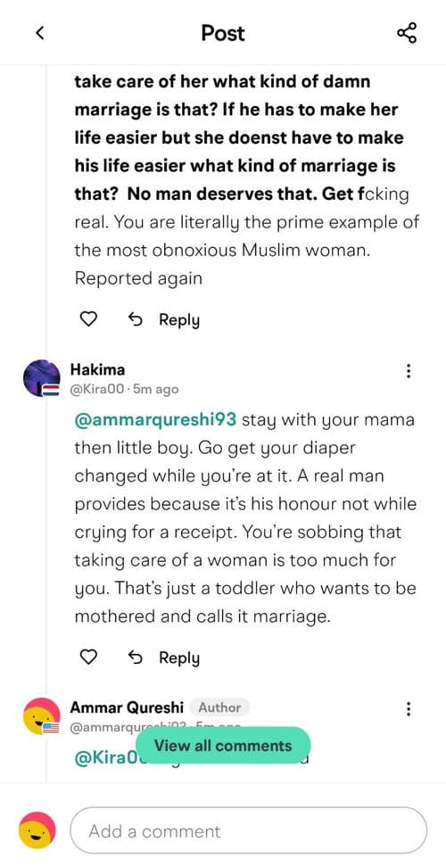Screen dimensions: 446x868
Task: Tap reply arrow icon under Hakima's comment
Action: coord(136,657)
